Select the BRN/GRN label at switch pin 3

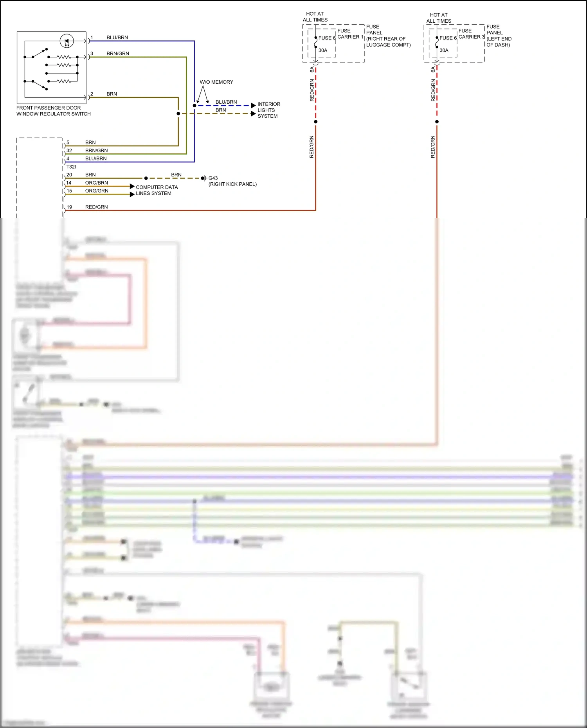click(118, 54)
